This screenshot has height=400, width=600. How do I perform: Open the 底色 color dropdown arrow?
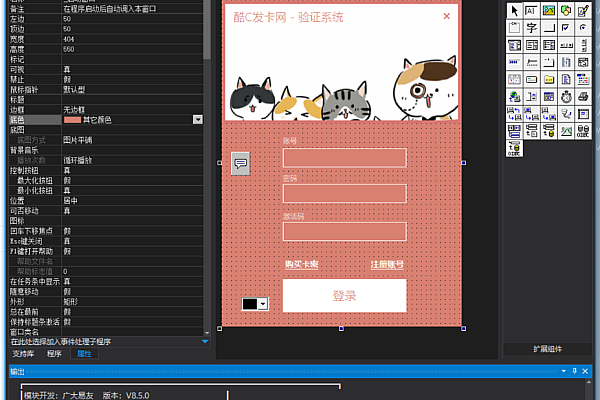point(198,119)
